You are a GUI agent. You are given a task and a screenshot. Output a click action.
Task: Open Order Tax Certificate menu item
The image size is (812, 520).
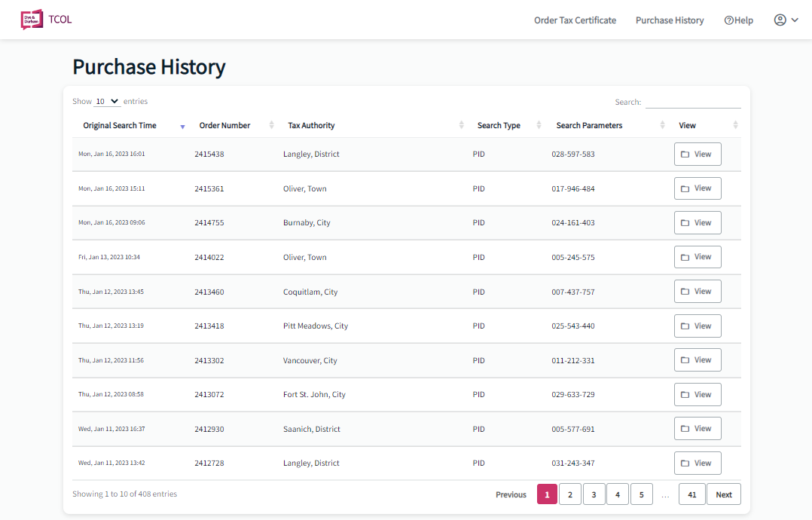(x=575, y=20)
